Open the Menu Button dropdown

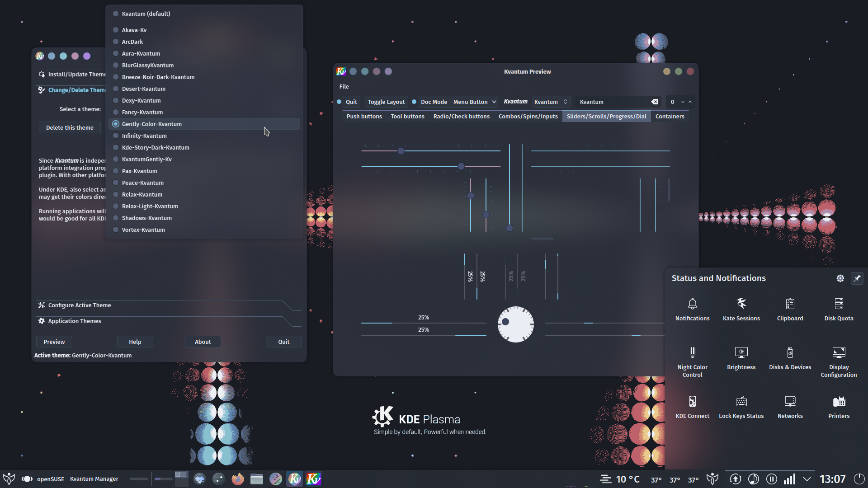coord(474,102)
